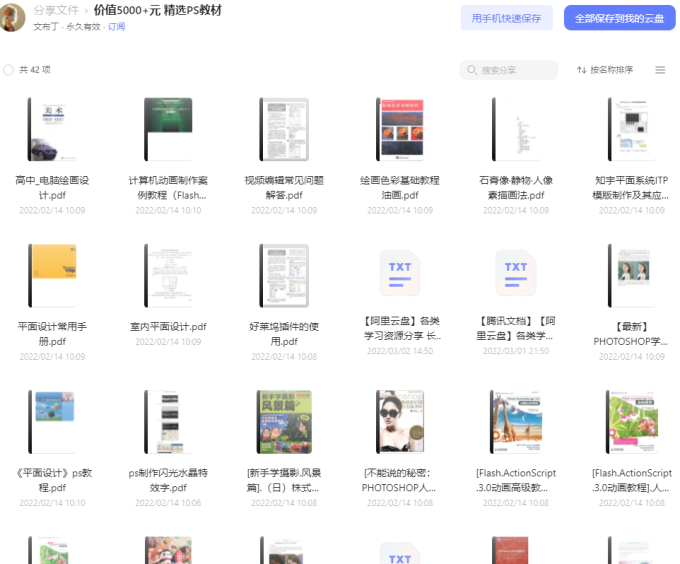Open 绘画色彩基础教程油画.pdf thumbnail

coord(399,130)
